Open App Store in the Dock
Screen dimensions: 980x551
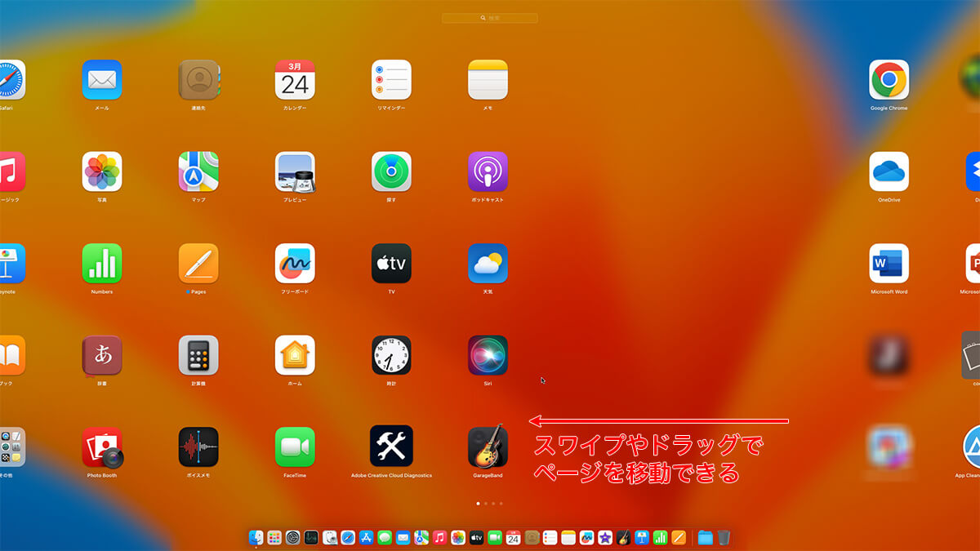pyautogui.click(x=366, y=537)
